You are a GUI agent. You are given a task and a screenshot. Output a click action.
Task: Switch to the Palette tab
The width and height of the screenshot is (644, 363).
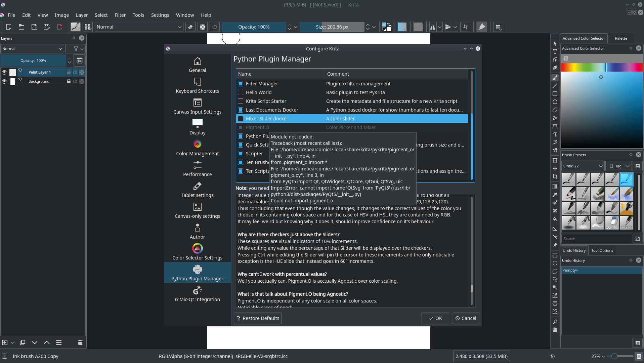(x=621, y=38)
